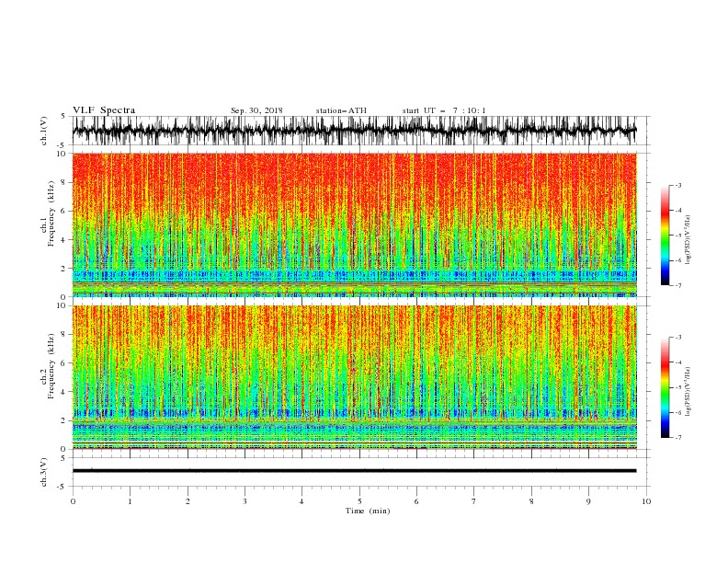Click the ch.1 voltage waveform trace
728x563 pixels.
coord(354,131)
